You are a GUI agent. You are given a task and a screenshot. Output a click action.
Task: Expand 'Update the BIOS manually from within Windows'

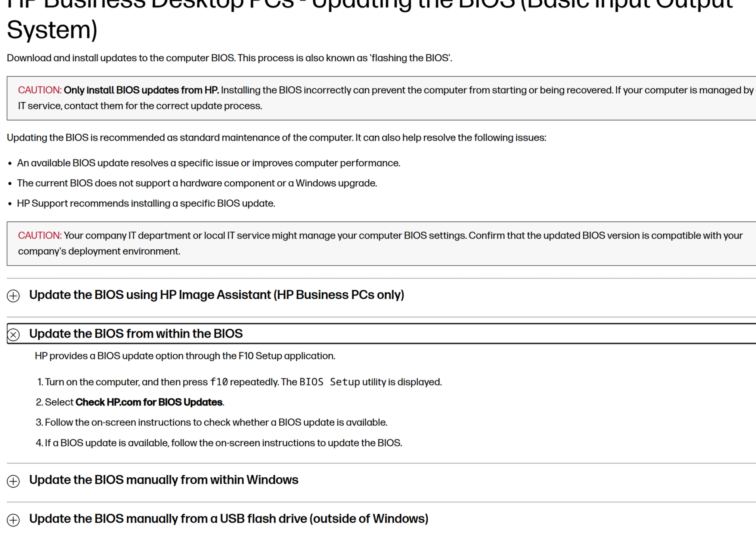(164, 480)
